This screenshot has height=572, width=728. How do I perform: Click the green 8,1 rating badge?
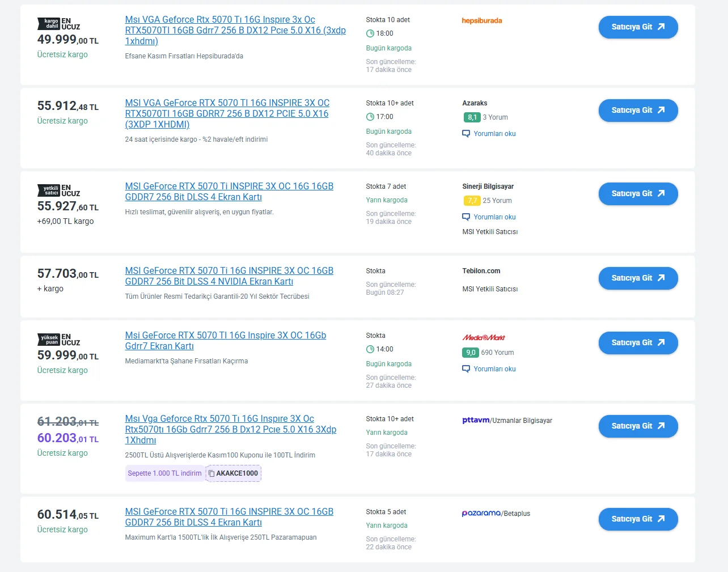coord(472,117)
